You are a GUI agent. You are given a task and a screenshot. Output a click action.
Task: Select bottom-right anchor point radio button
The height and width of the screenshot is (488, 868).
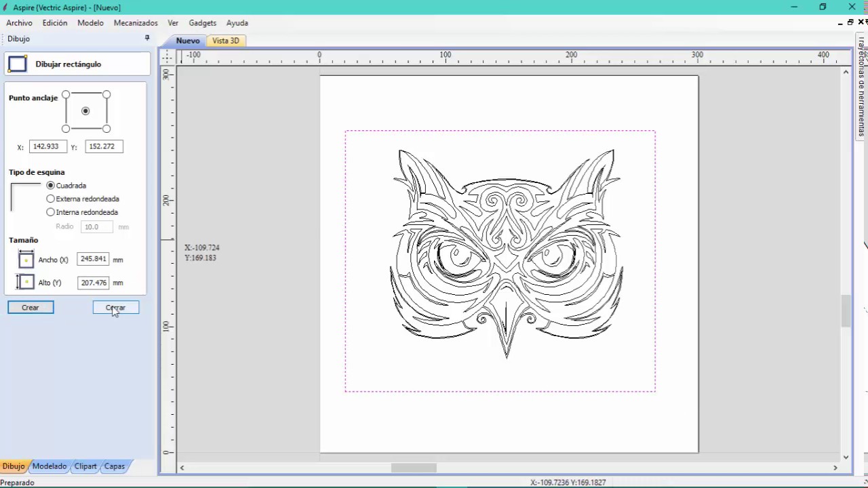(106, 128)
